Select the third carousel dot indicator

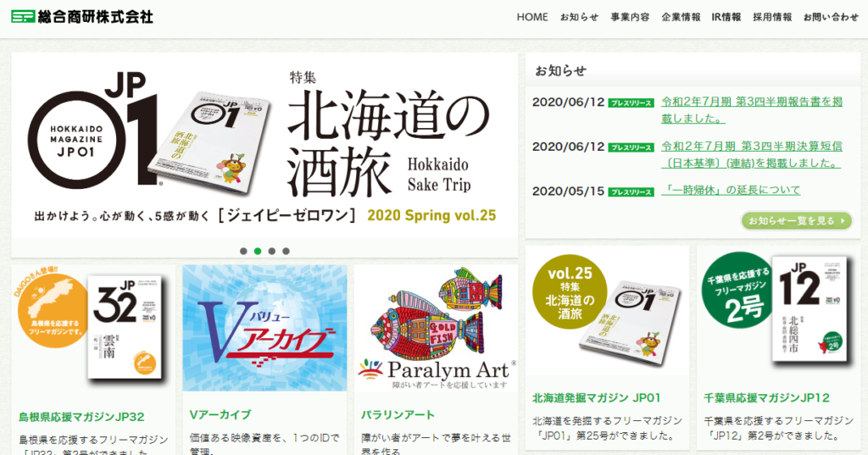coord(272,252)
